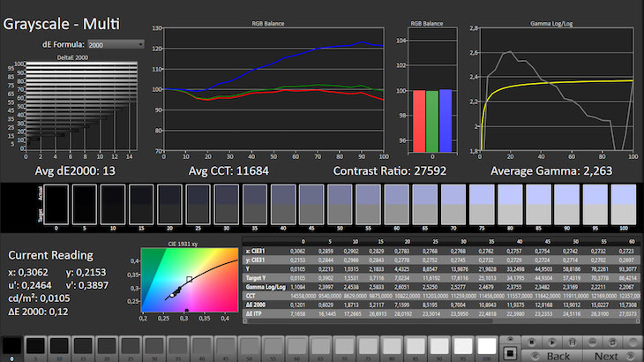Click the 0 Actual/Target comparison patch
Viewport: 644px width, 362px height.
point(56,204)
